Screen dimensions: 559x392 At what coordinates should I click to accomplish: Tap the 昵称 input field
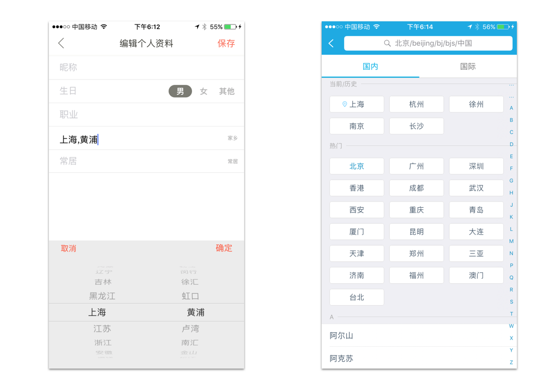tap(146, 67)
